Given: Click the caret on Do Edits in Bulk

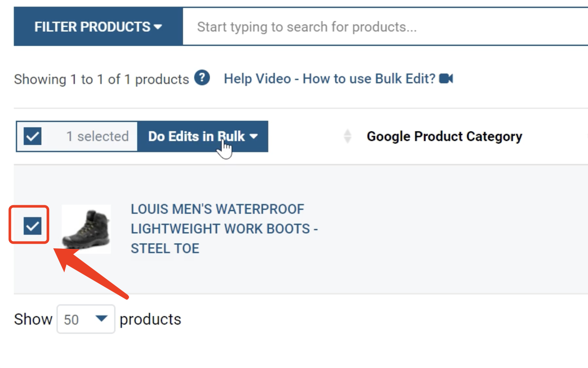Looking at the screenshot, I should (x=254, y=137).
